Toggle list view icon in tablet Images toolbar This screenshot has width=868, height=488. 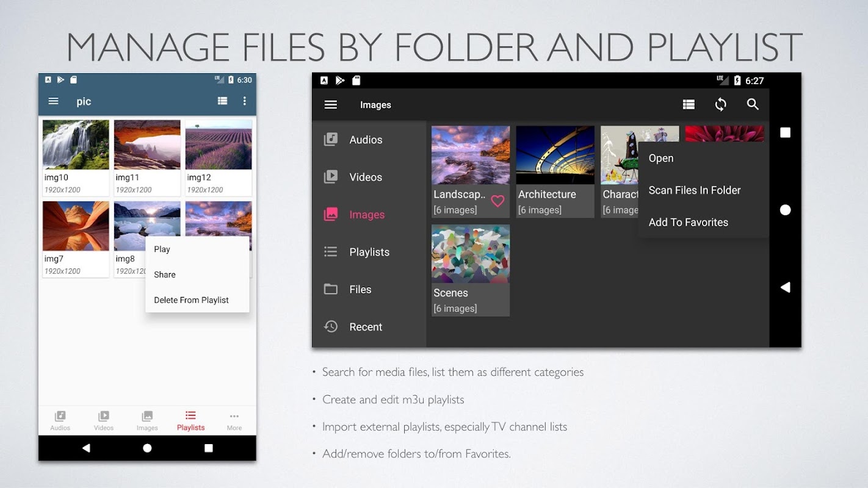[689, 104]
